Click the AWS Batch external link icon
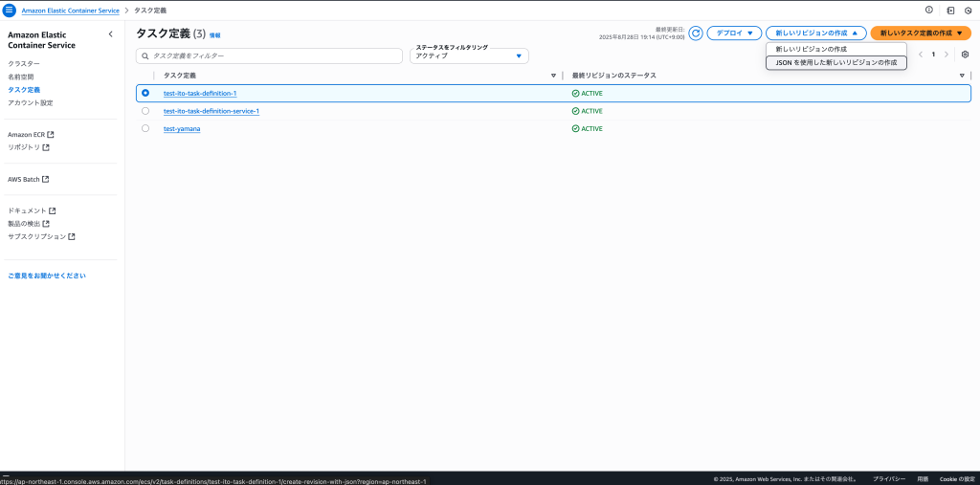The height and width of the screenshot is (485, 980). click(46, 180)
